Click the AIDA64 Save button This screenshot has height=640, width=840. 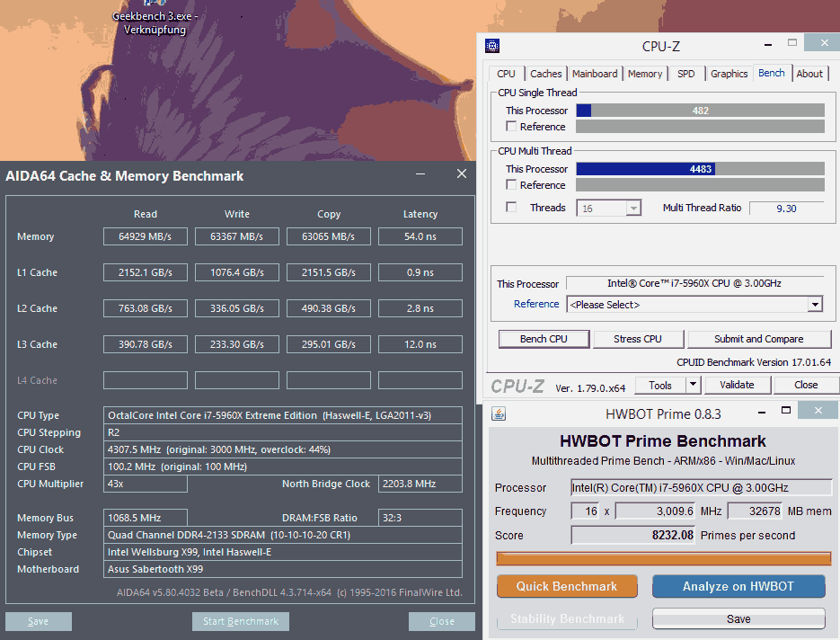pyautogui.click(x=38, y=621)
